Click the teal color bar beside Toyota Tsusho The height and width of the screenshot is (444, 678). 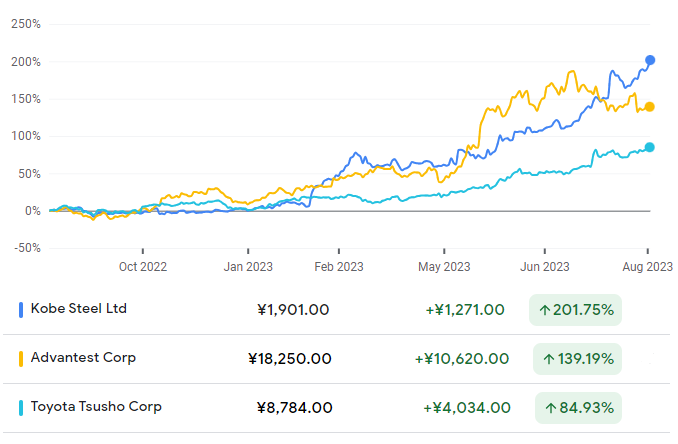click(21, 407)
